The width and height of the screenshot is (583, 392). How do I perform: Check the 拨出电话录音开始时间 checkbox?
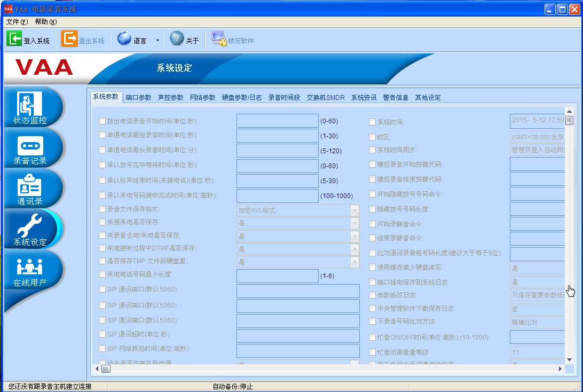pyautogui.click(x=102, y=121)
